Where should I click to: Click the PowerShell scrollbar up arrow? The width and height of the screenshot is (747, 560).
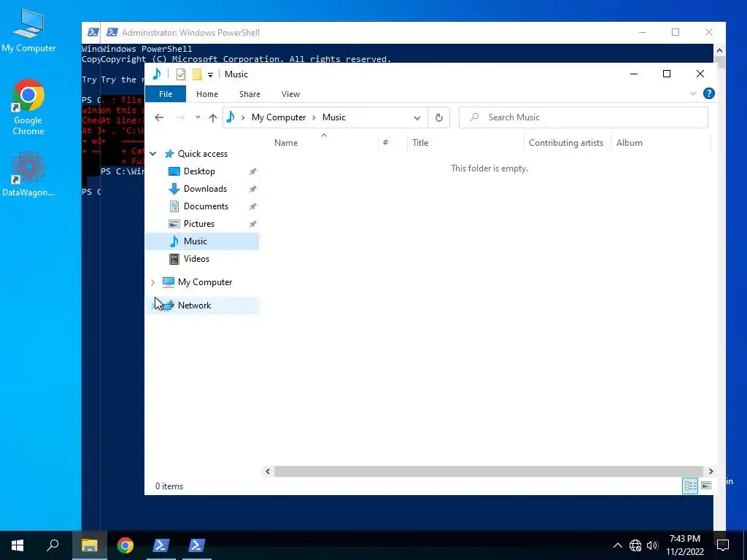click(720, 50)
